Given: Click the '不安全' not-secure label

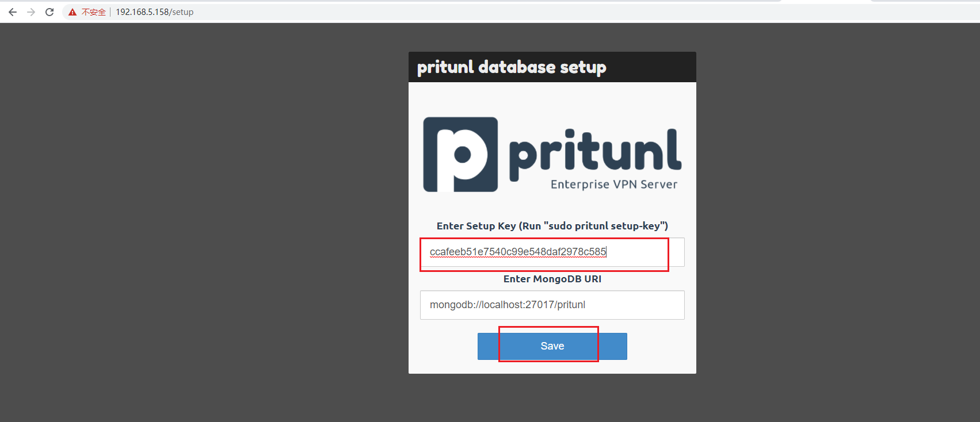Looking at the screenshot, I should pyautogui.click(x=94, y=12).
